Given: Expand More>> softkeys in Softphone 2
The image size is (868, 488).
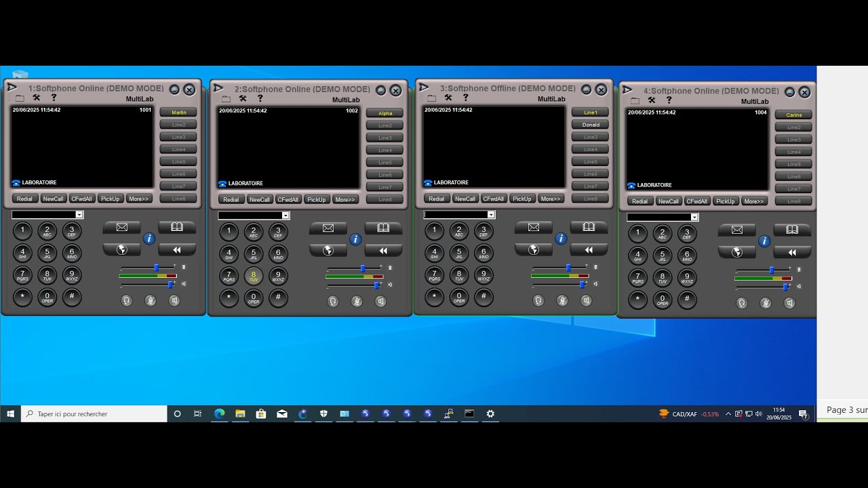Looking at the screenshot, I should tap(345, 199).
